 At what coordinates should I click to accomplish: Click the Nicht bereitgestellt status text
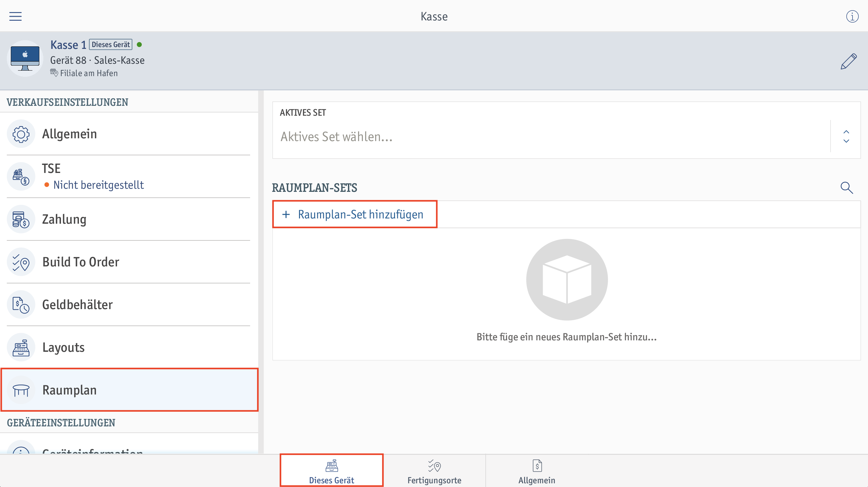[99, 185]
